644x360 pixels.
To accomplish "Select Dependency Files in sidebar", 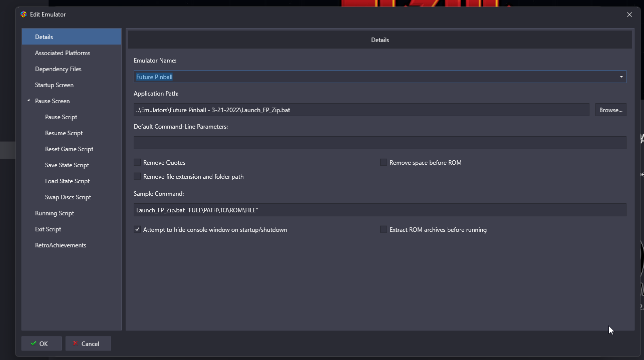I will tap(58, 69).
